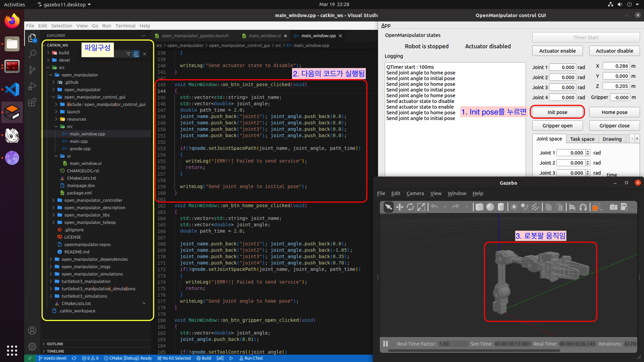Open Gazebo view angle orange cube
The width and height of the screenshot is (644, 362).
(x=597, y=207)
